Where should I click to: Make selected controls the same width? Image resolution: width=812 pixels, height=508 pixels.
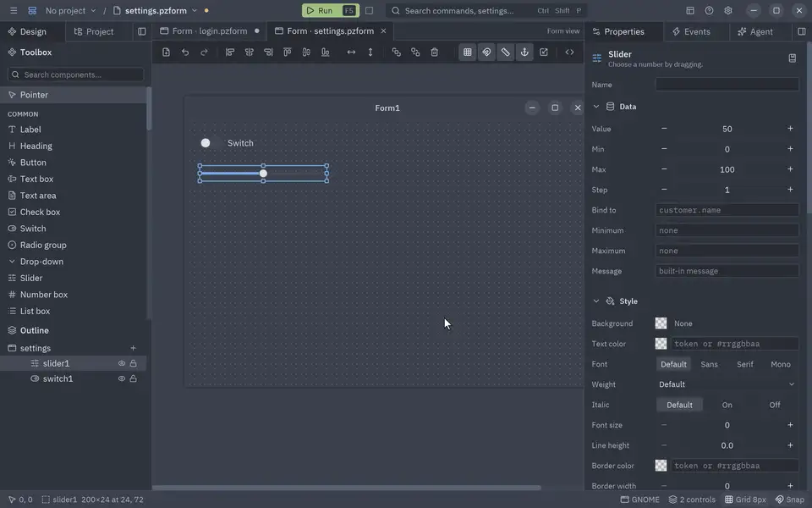click(351, 52)
